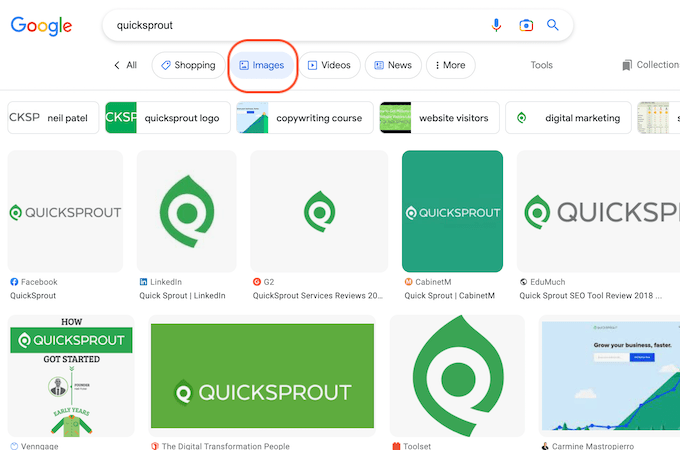Open the Toolset large sprout logo image
Viewport: 680px width, 450px height.
(457, 376)
